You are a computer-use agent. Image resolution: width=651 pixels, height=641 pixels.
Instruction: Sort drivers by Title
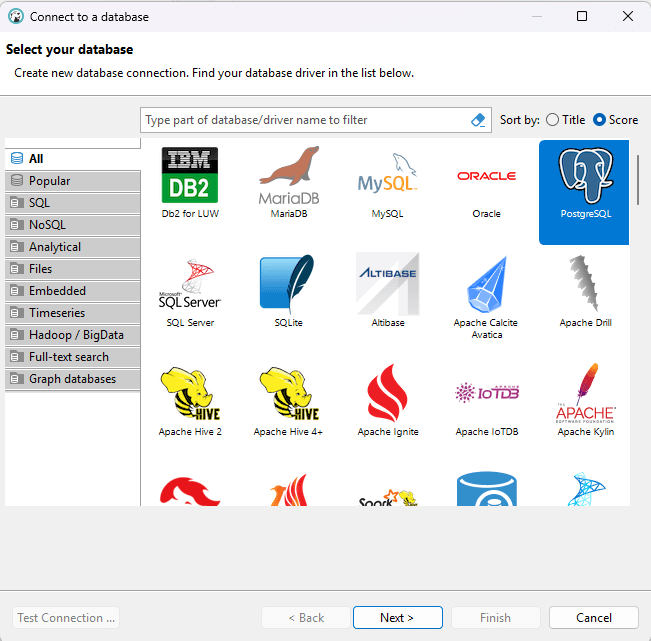click(553, 120)
